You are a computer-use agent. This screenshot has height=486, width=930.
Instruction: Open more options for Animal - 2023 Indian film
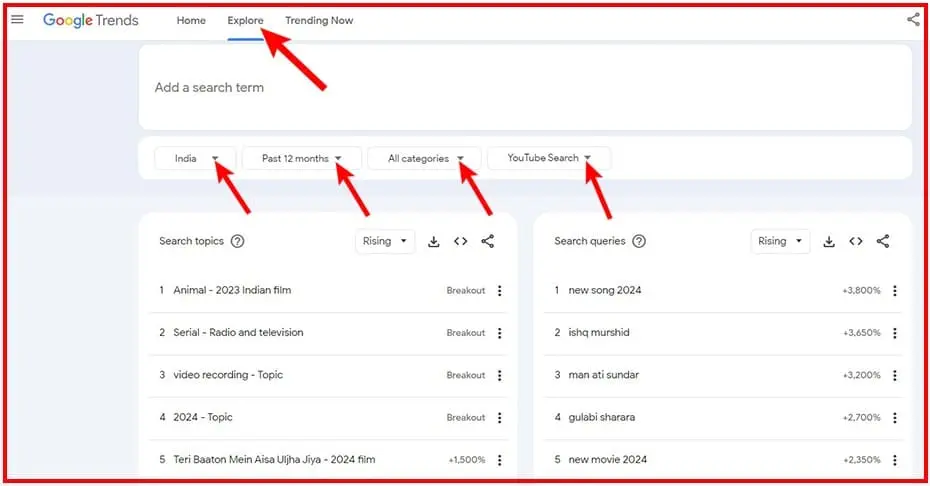coord(499,290)
